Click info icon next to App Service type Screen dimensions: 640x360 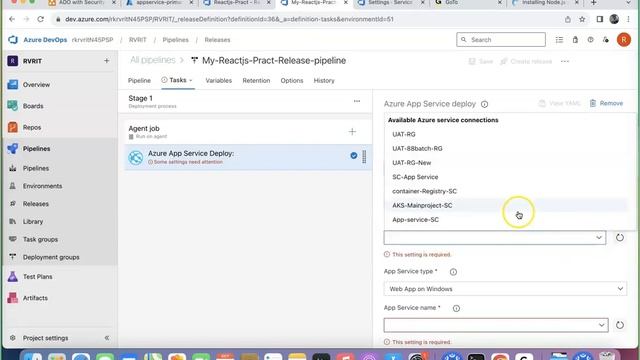pos(453,272)
